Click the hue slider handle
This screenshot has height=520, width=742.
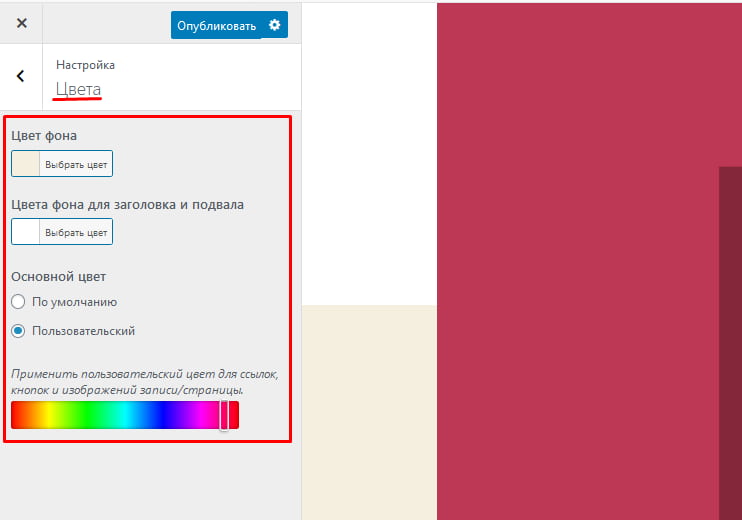click(224, 415)
